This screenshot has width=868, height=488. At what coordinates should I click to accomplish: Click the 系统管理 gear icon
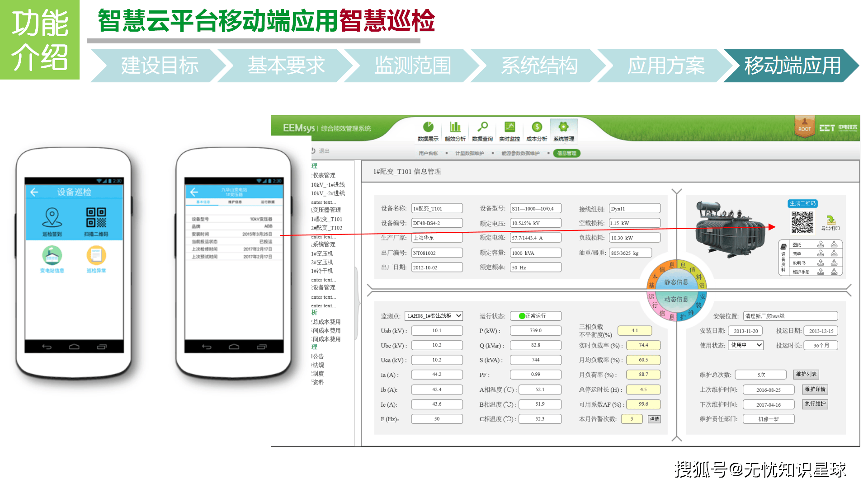pos(563,127)
